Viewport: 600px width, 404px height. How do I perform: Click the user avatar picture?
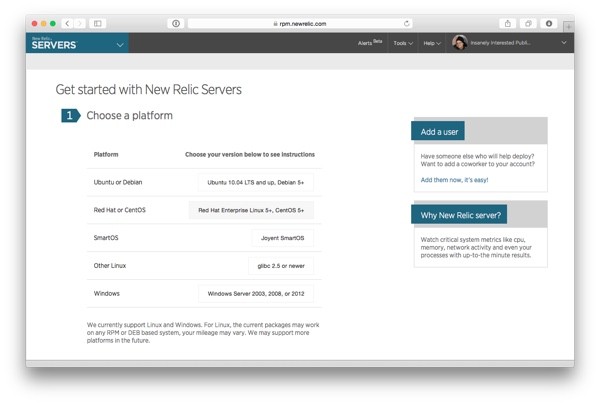[x=460, y=42]
